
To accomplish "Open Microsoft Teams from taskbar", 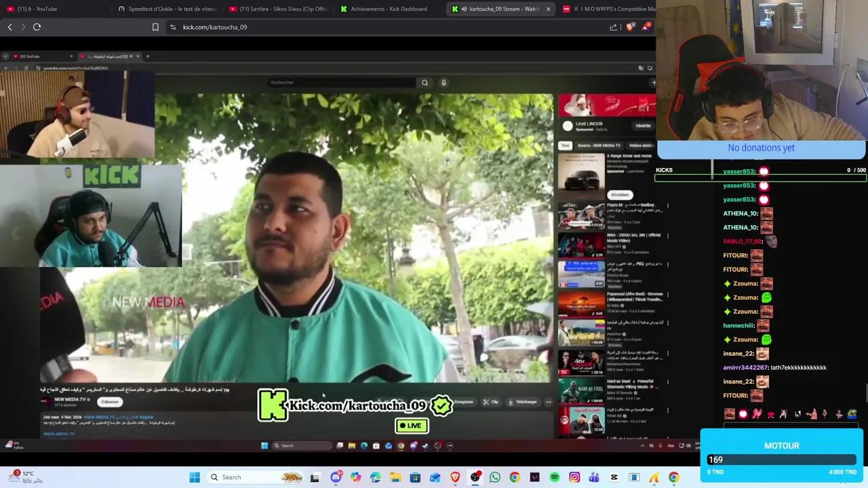I will [x=594, y=477].
